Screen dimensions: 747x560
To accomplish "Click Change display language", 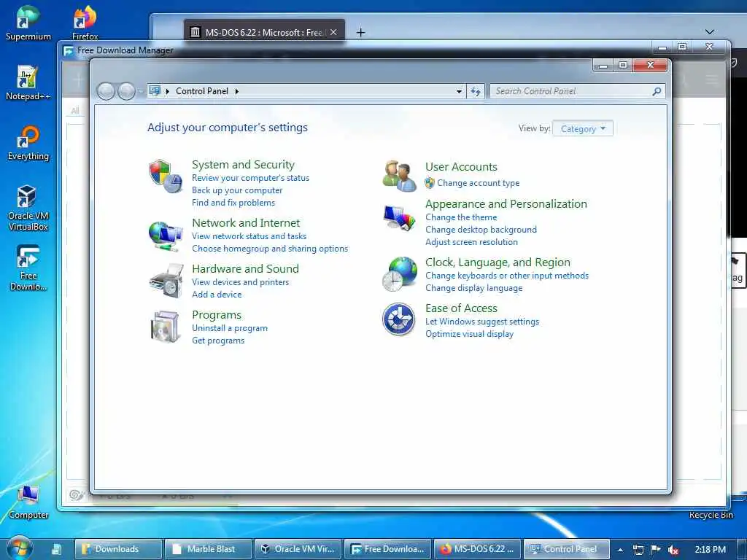I will click(x=474, y=287).
